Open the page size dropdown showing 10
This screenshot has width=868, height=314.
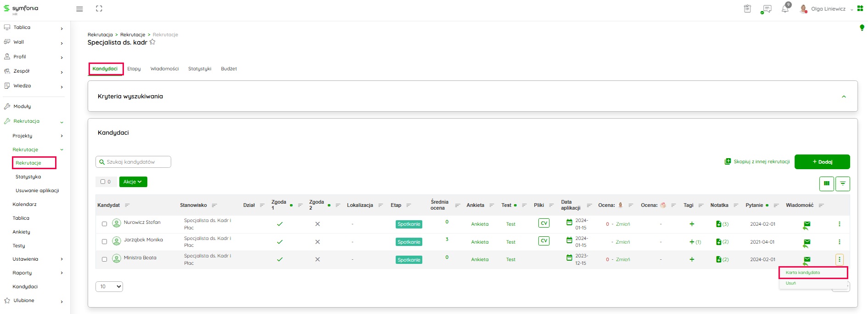point(109,286)
